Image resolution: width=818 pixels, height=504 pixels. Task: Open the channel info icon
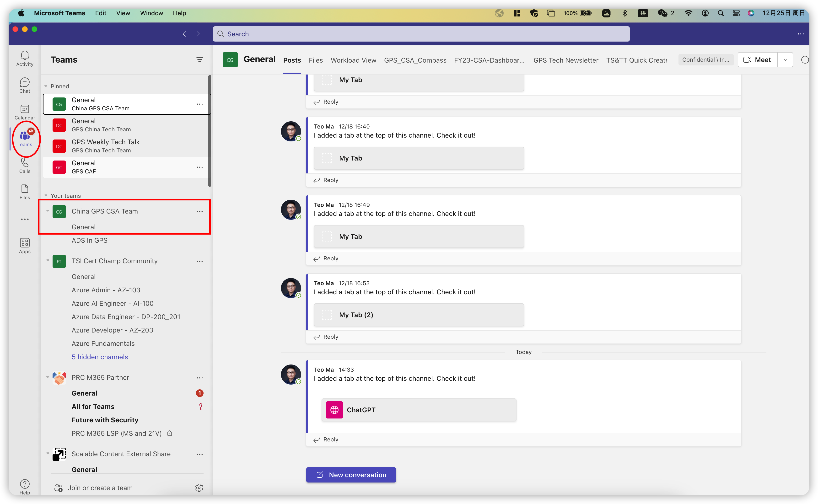click(804, 60)
